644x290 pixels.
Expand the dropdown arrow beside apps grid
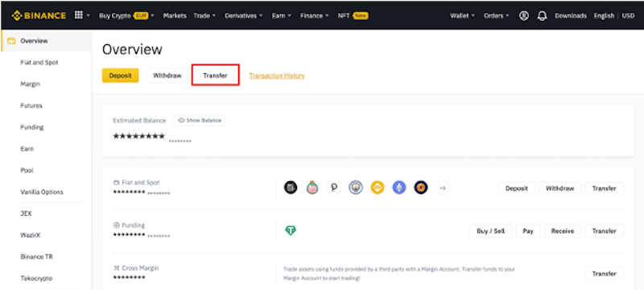coord(89,15)
